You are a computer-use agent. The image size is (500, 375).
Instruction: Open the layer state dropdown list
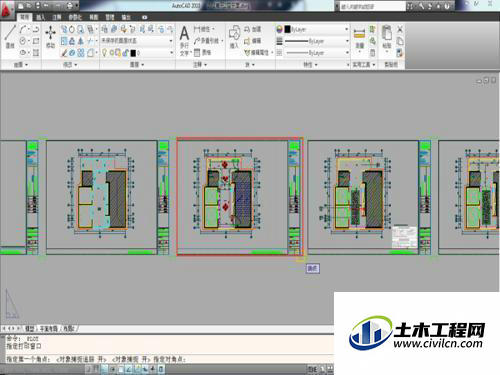pos(137,41)
